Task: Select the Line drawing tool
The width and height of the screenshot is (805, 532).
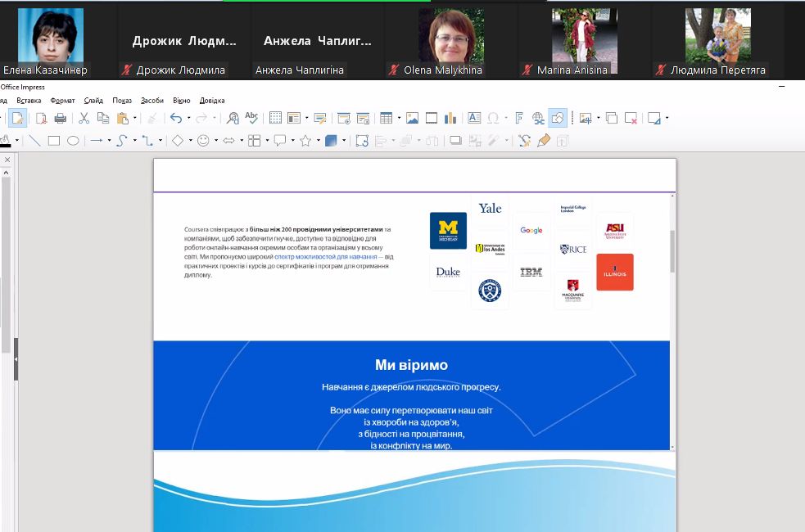Action: pyautogui.click(x=34, y=141)
